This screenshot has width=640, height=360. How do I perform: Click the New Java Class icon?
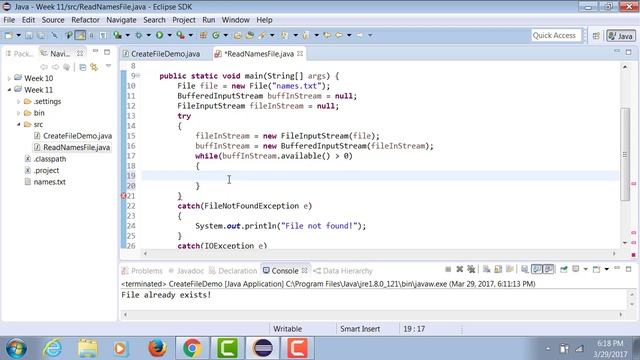coord(216,36)
